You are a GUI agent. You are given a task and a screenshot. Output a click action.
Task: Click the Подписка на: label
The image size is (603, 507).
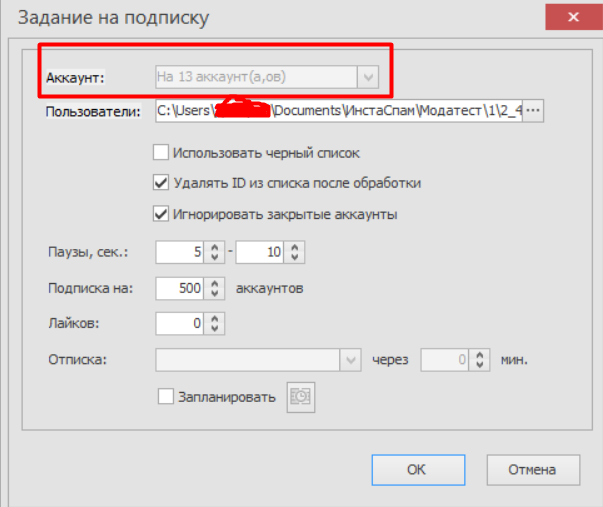coord(90,288)
